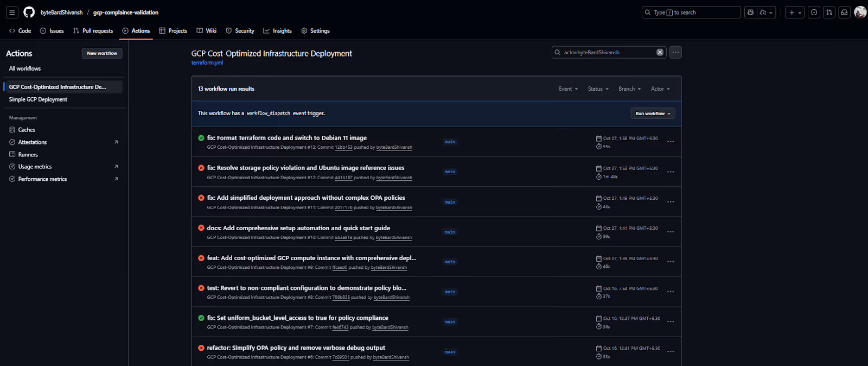868x366 pixels.
Task: Open Attestations external link arrow
Action: (116, 142)
